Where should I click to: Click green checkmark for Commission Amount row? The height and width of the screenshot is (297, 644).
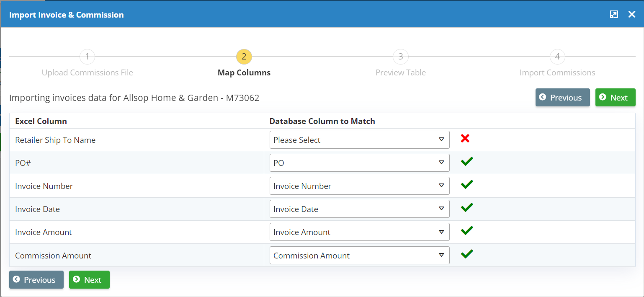coord(466,254)
